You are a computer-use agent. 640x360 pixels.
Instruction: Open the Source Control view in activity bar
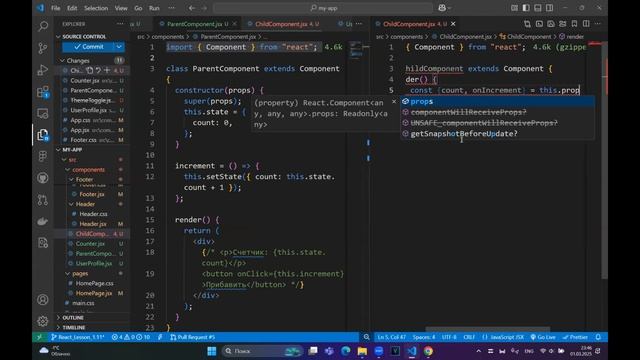43,48
